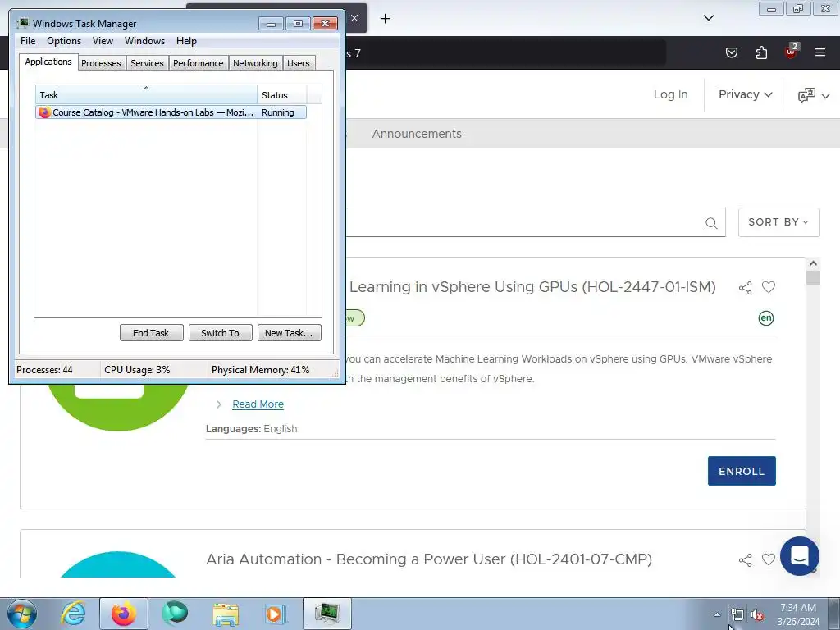
Task: Open the Announcements navigation item
Action: click(x=417, y=134)
